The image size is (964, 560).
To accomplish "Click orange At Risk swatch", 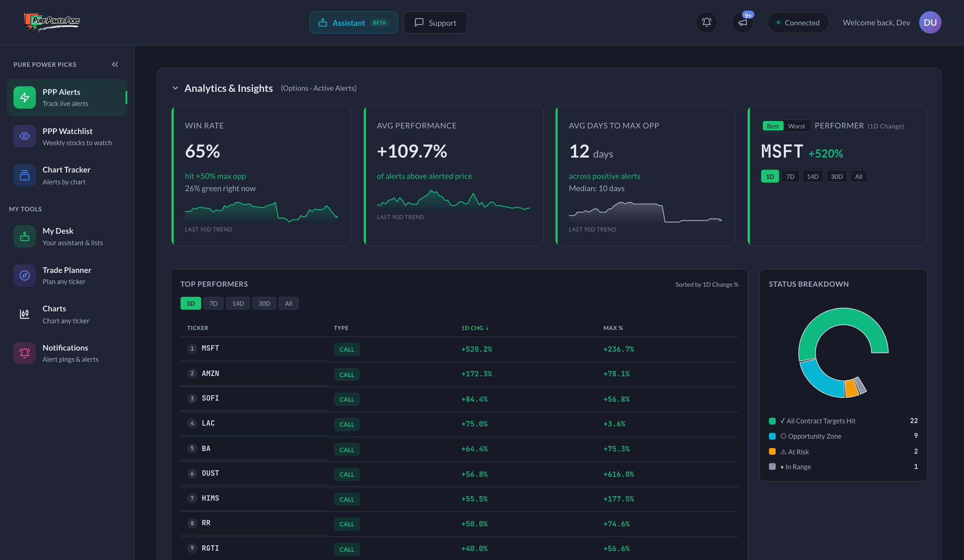I will [x=772, y=451].
